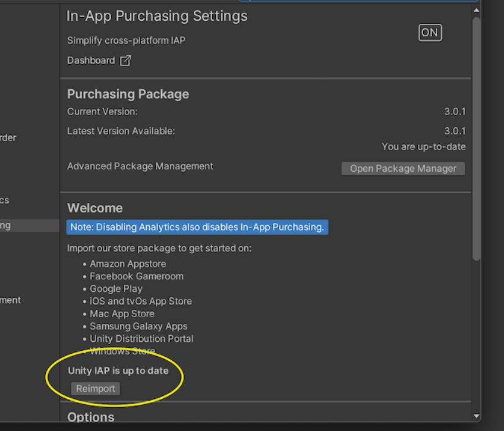Click 'iOS and tvOs App Store' entry

click(x=141, y=301)
